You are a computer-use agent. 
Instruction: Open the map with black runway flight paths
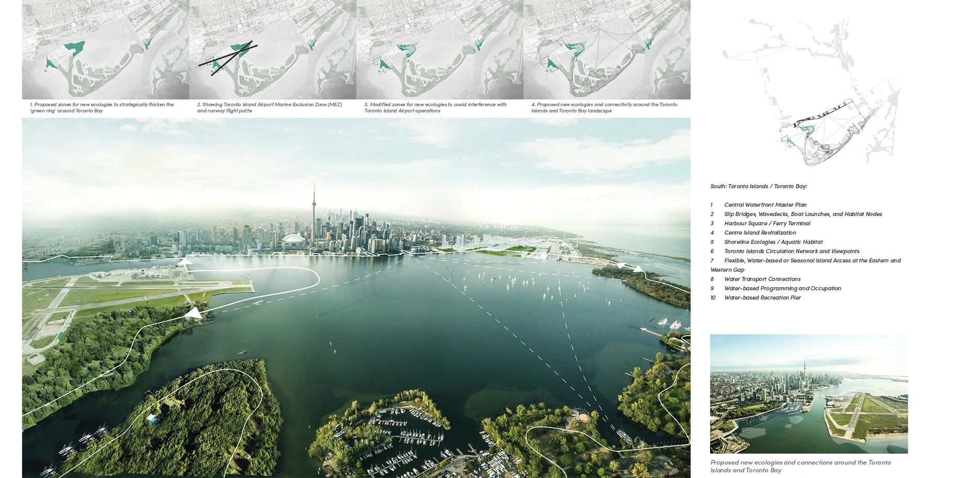(x=272, y=50)
